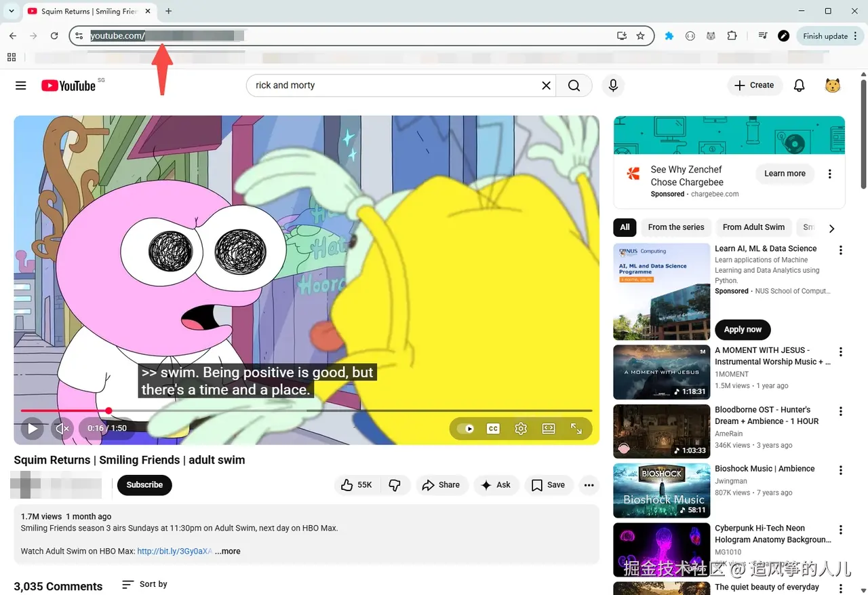Play the video

(32, 429)
